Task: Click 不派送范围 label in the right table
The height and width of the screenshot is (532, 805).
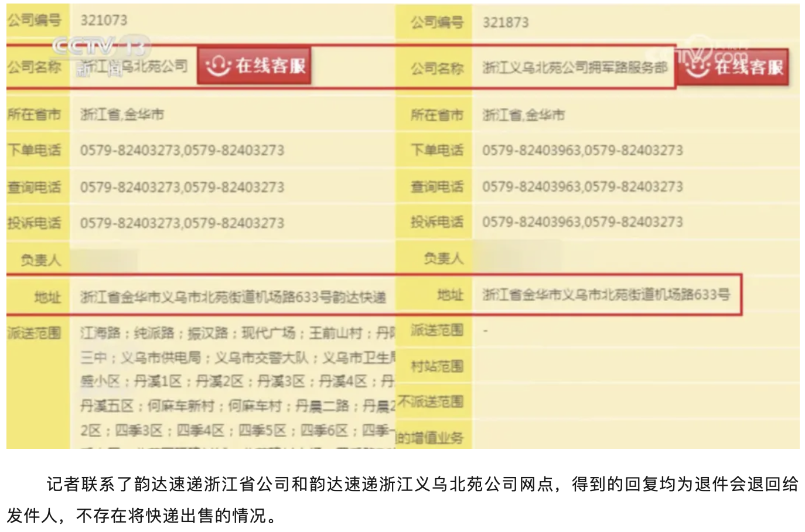Action: [431, 402]
